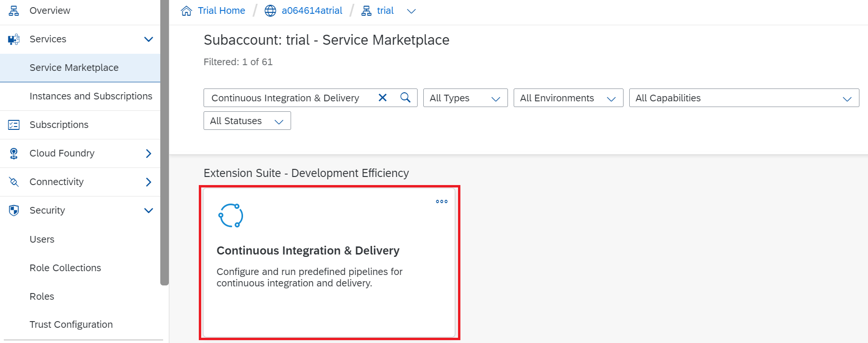Click 'Extension Suite - Development Efficiency' heading

[306, 173]
